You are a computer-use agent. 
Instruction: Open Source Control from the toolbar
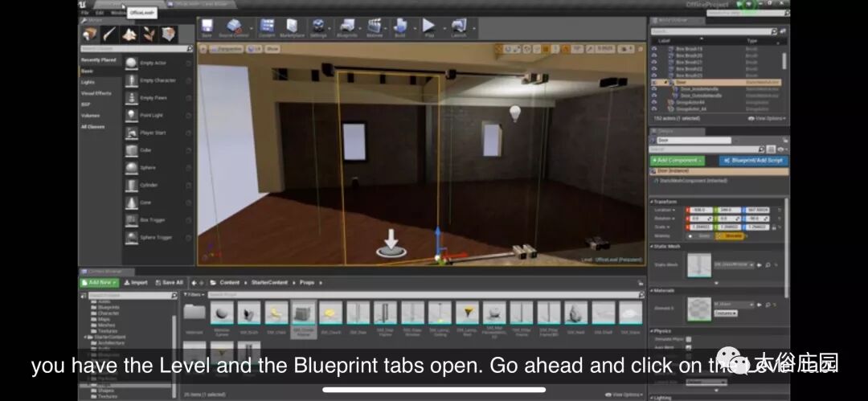(x=234, y=27)
